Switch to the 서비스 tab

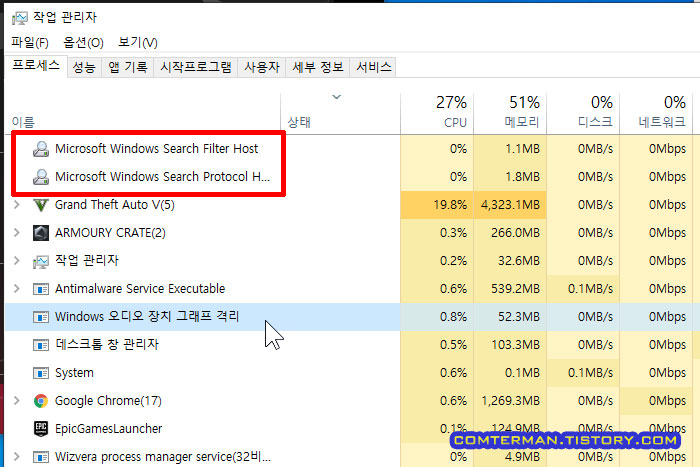[373, 67]
